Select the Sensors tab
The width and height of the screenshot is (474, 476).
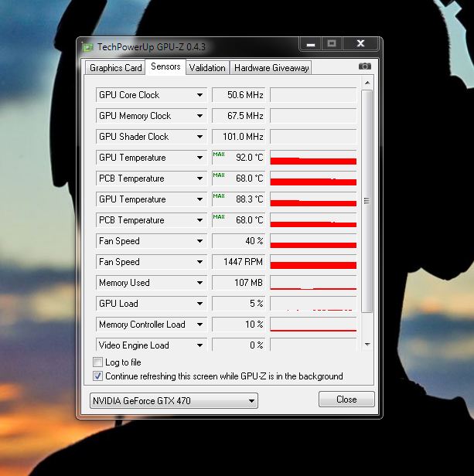click(165, 66)
